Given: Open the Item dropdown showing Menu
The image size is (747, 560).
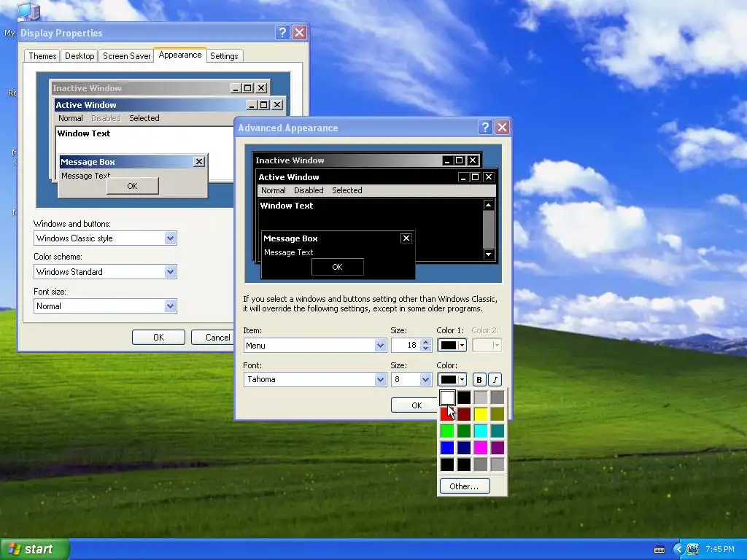Looking at the screenshot, I should (380, 345).
